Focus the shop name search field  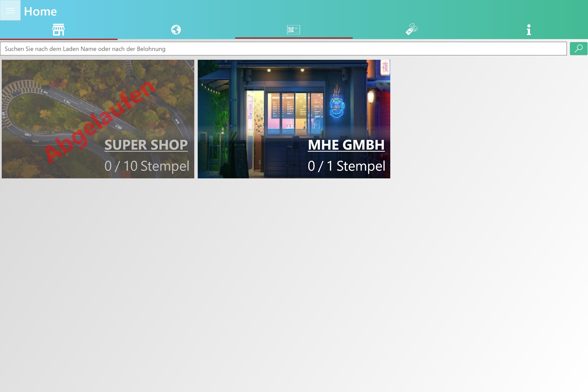(283, 49)
